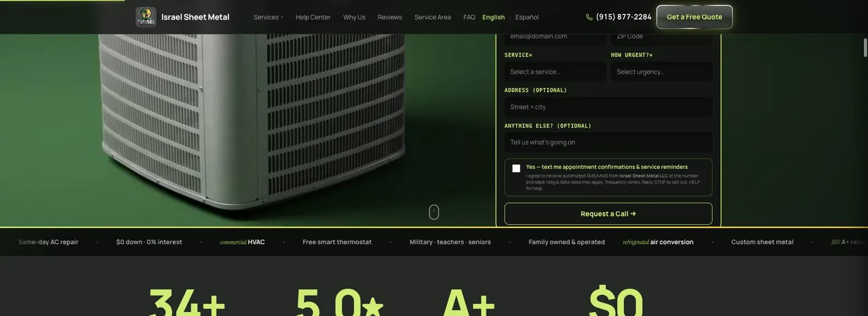Click the HOW URGENT?* field label
This screenshot has height=316, width=868.
[632, 55]
